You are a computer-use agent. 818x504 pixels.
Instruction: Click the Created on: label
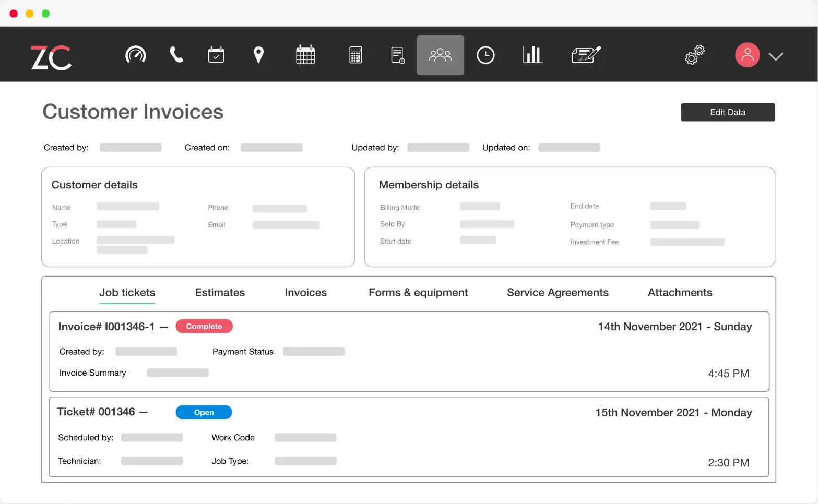[207, 148]
